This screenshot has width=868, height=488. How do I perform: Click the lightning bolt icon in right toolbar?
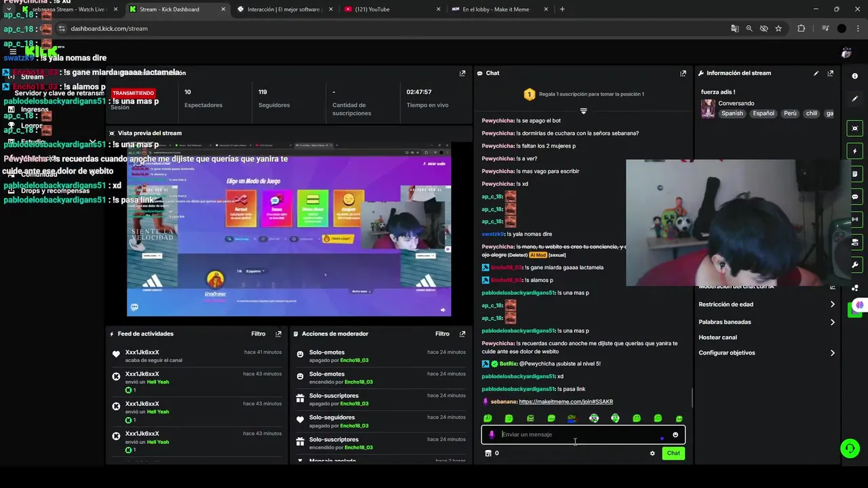(855, 150)
